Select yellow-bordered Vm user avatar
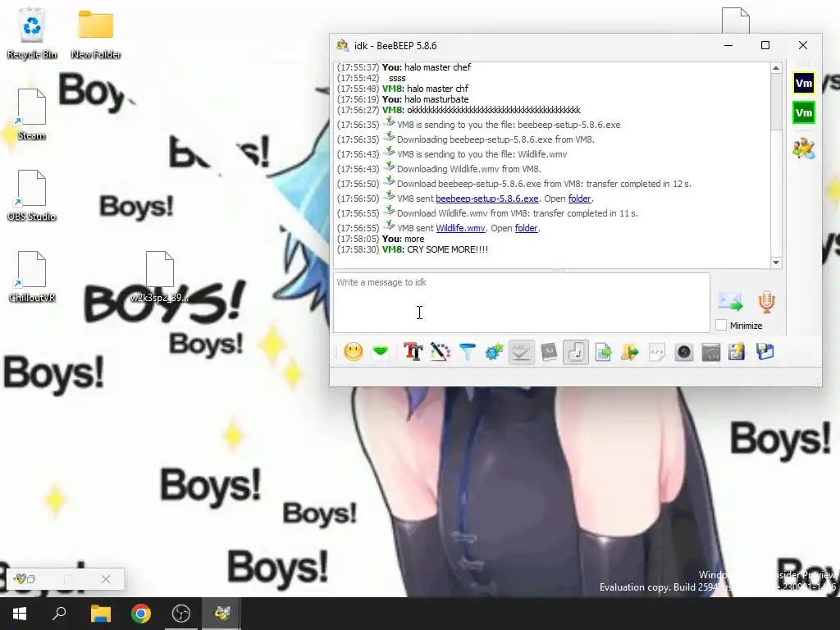 [804, 83]
